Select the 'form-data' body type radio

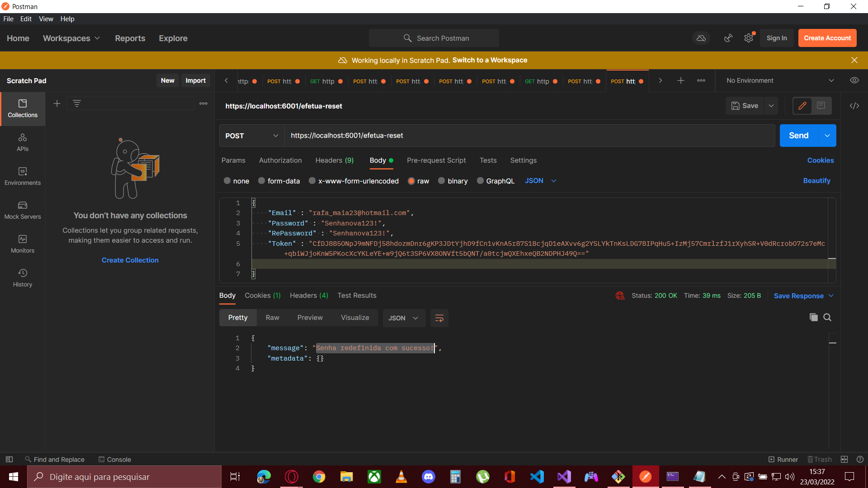(x=261, y=181)
